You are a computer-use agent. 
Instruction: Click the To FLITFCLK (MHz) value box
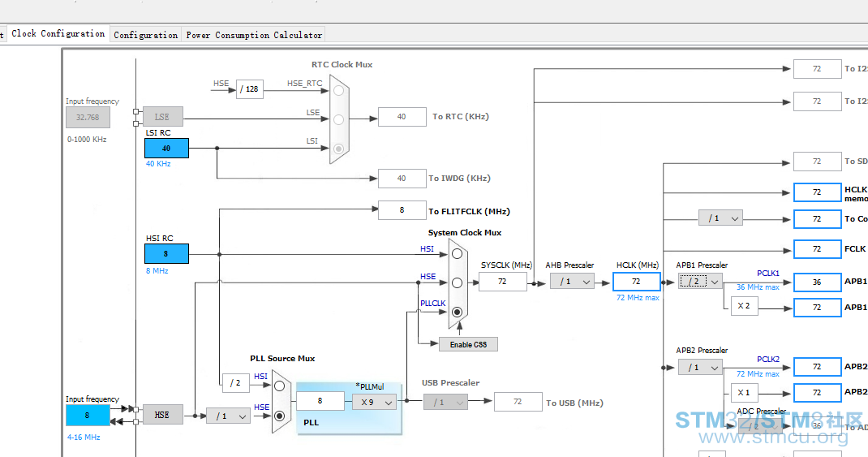click(402, 210)
